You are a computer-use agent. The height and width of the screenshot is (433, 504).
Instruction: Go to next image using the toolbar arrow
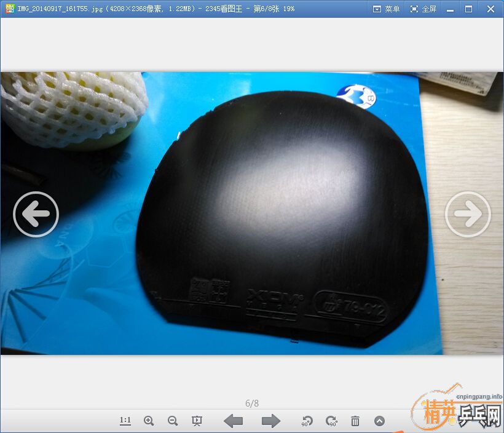coord(270,421)
